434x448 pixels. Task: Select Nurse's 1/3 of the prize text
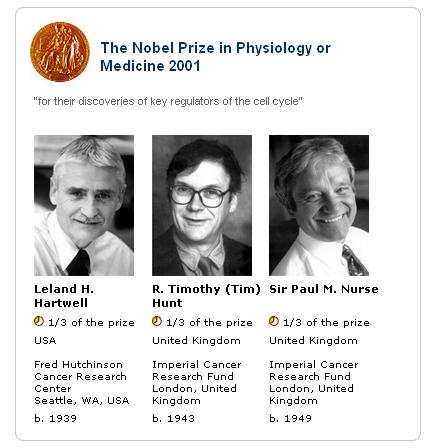click(326, 322)
